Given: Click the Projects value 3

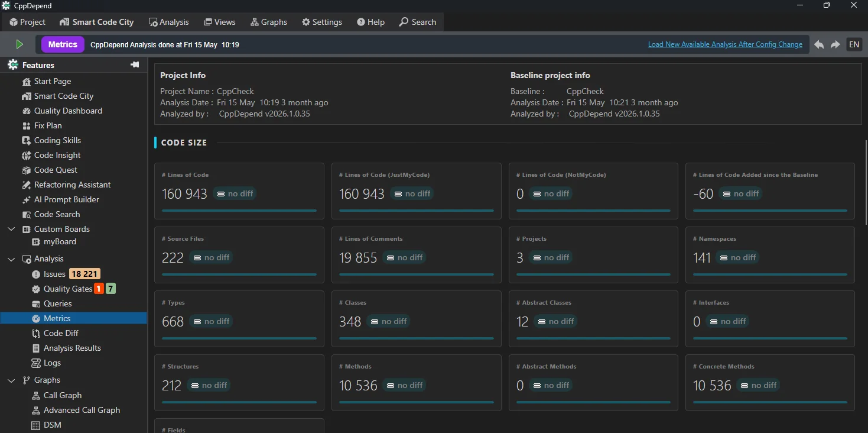Looking at the screenshot, I should coord(520,258).
